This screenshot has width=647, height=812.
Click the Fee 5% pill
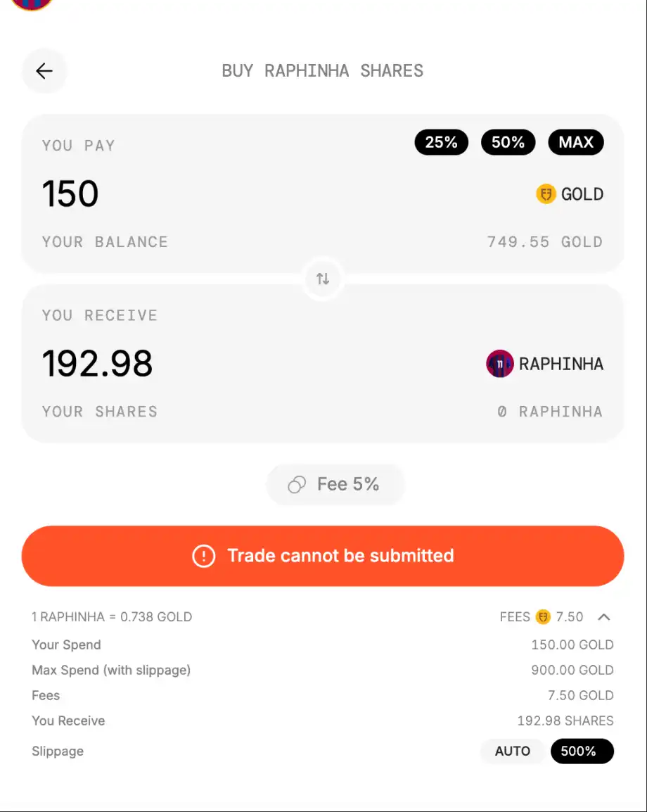click(x=335, y=485)
